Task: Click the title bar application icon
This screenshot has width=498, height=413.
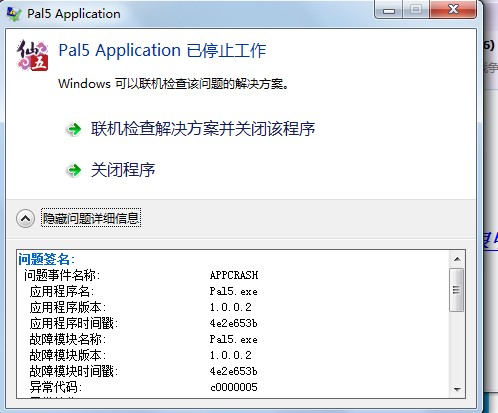Action: [x=14, y=14]
